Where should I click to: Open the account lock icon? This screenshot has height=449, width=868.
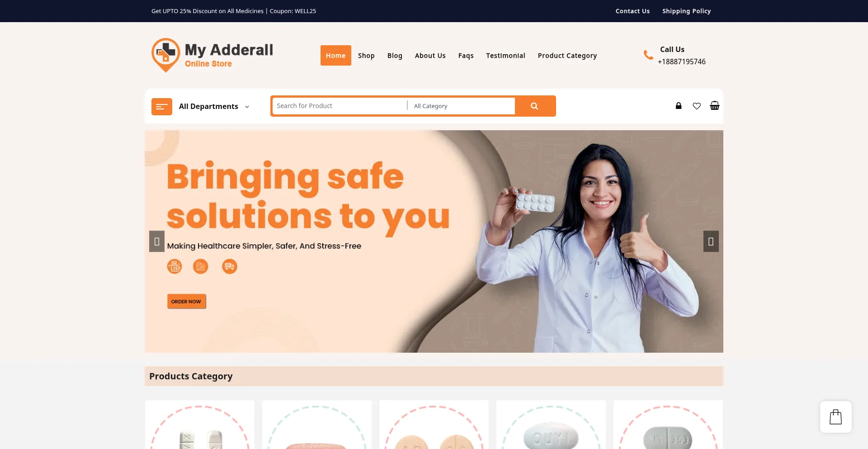coord(679,106)
